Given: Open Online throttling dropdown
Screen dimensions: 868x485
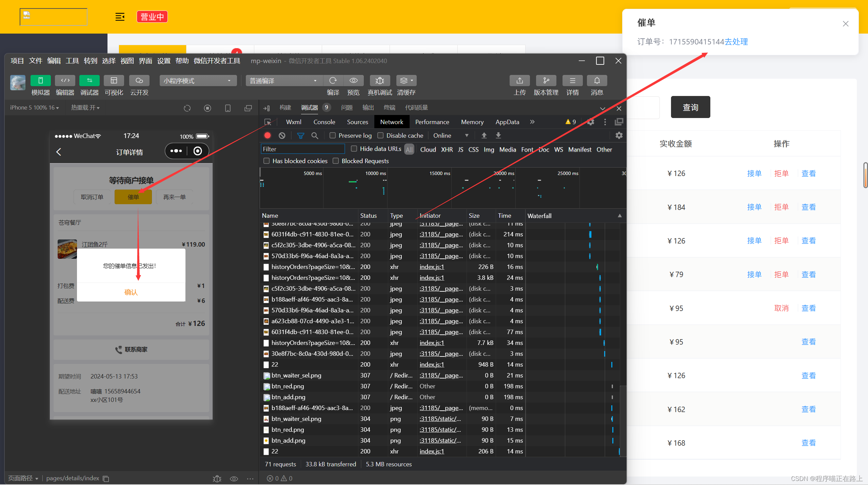Looking at the screenshot, I should pos(451,136).
